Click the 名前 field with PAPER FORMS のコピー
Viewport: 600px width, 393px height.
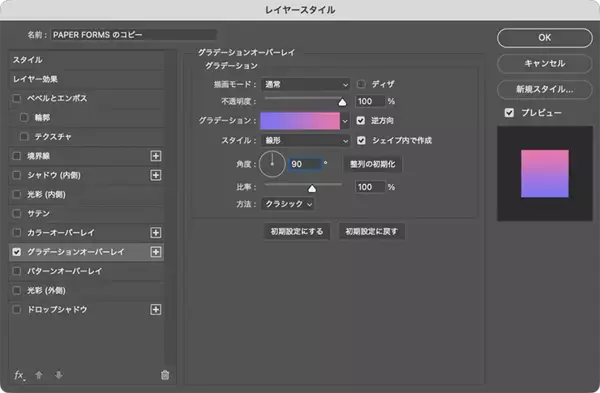134,35
